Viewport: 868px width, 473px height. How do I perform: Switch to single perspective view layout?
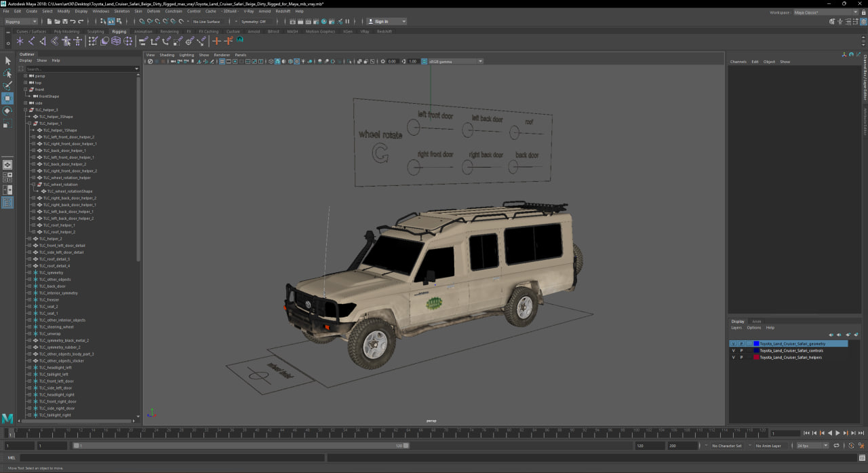(7, 164)
